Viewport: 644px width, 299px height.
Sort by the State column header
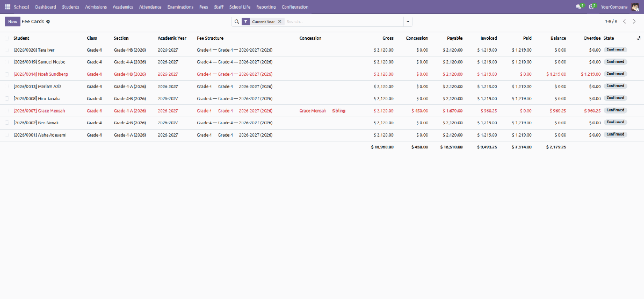tap(609, 38)
